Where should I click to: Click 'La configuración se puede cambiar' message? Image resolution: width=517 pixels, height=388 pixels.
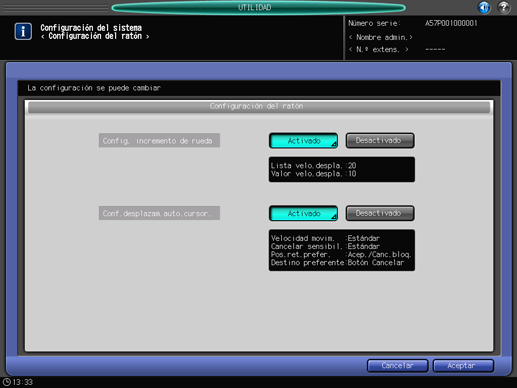point(94,88)
